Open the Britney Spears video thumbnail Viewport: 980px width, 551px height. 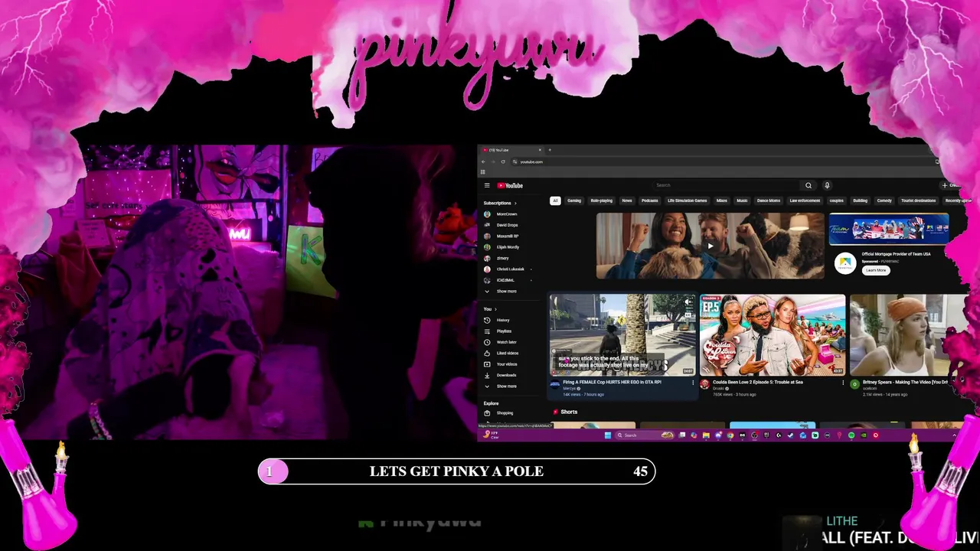(909, 335)
